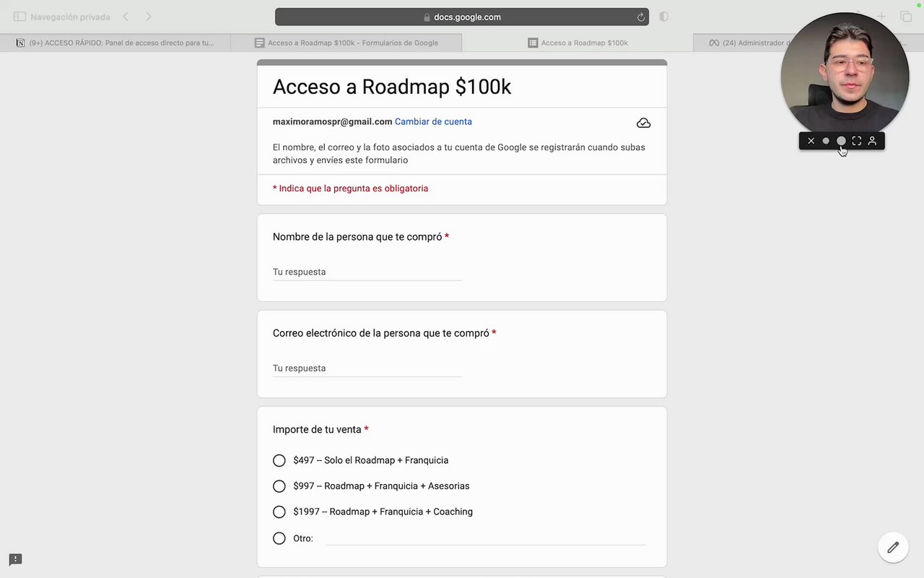Choose $1997 Roadmap + Franquicia + Coaching
Image resolution: width=924 pixels, height=578 pixels.
point(279,512)
